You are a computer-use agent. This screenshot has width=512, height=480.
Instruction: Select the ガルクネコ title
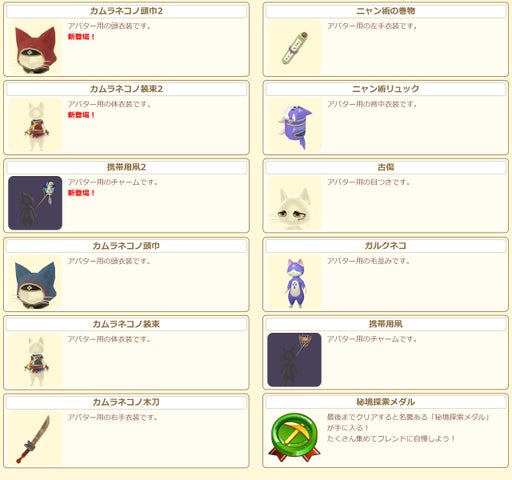(x=386, y=246)
